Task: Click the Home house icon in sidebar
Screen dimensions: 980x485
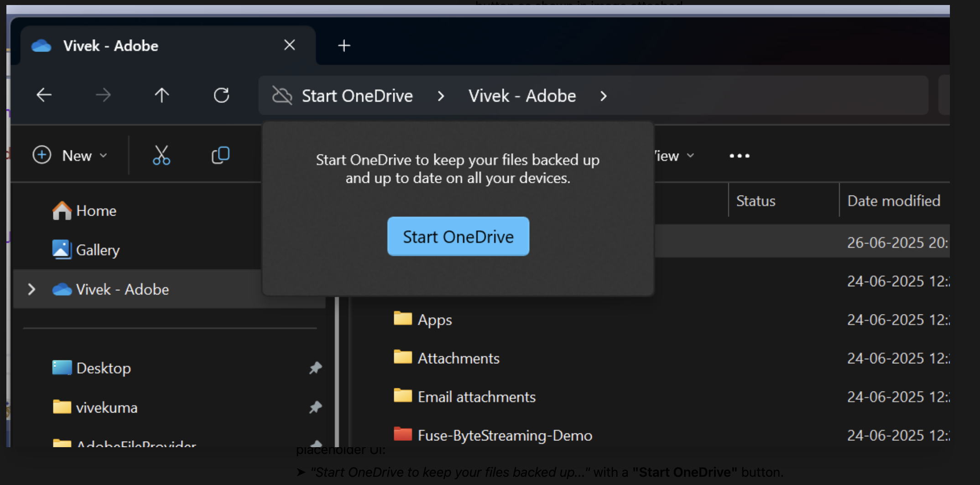Action: pyautogui.click(x=62, y=211)
